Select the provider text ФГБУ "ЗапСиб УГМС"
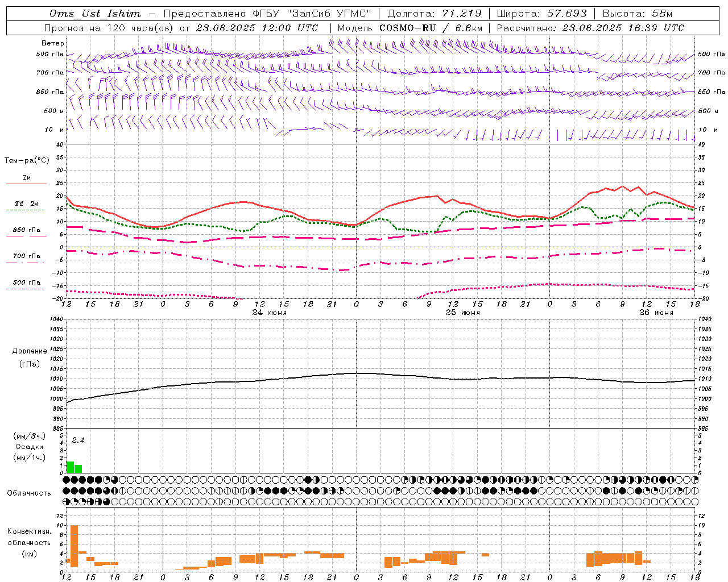 point(312,14)
